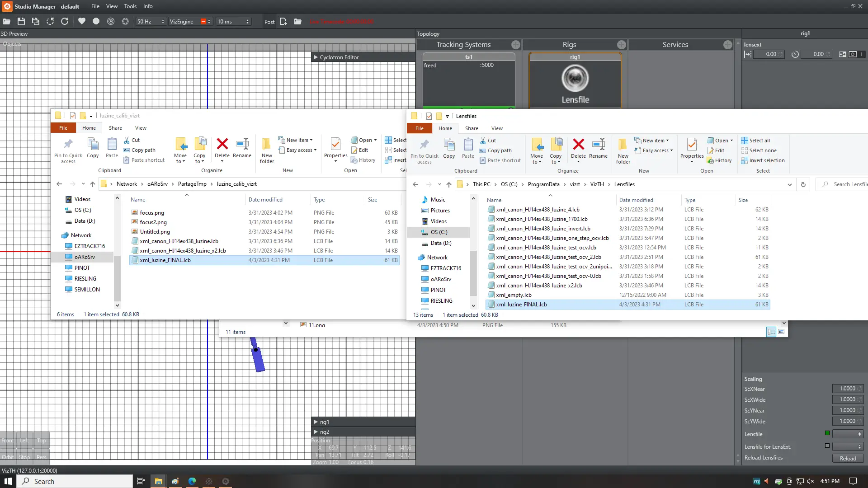Click the heart icon in the toolbar
This screenshot has height=488, width=868.
(x=81, y=22)
